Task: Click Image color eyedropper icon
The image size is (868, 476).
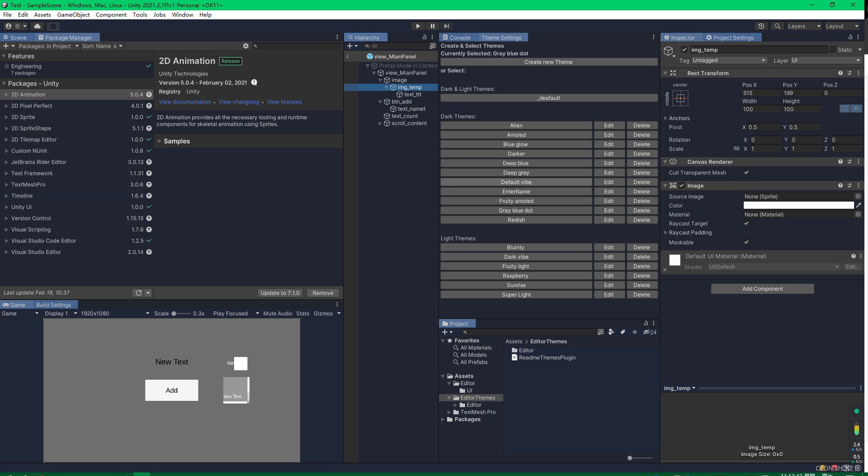Action: click(x=859, y=205)
